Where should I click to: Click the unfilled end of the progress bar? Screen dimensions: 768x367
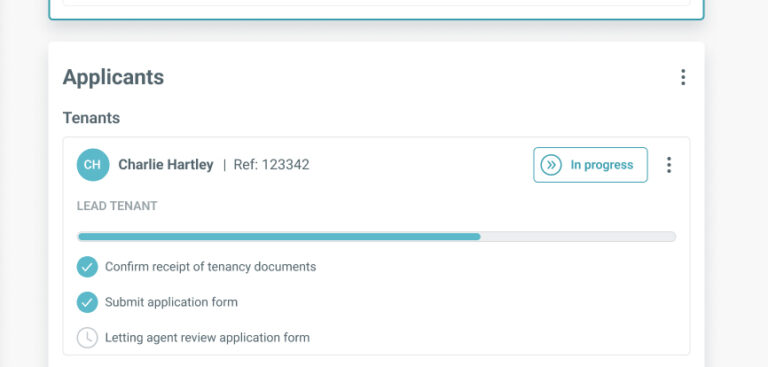click(578, 237)
